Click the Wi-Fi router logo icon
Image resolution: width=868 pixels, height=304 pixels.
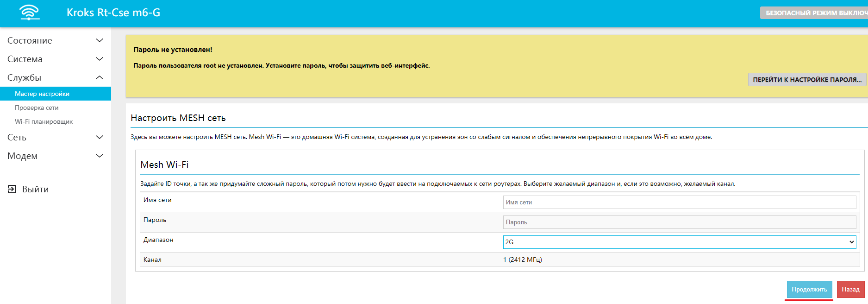[30, 13]
